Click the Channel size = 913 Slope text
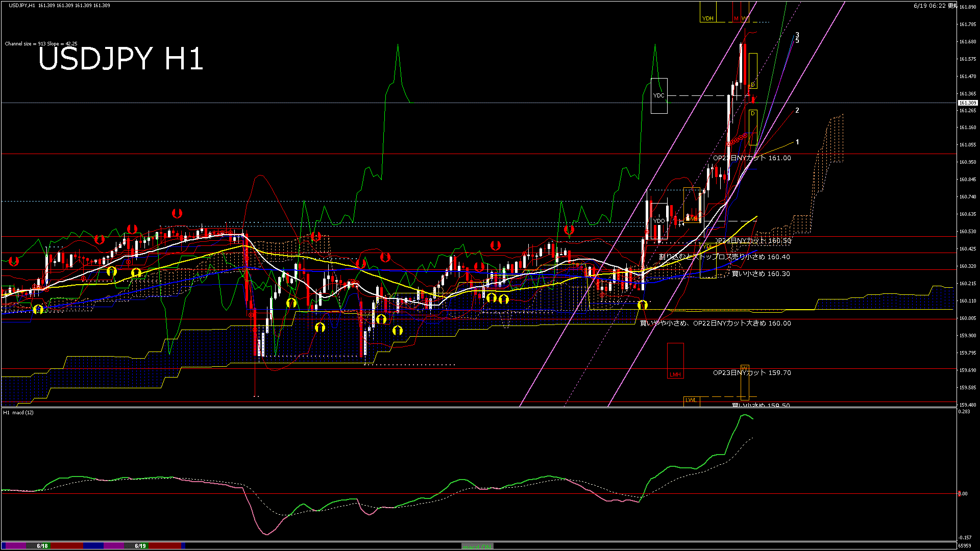 tap(41, 44)
